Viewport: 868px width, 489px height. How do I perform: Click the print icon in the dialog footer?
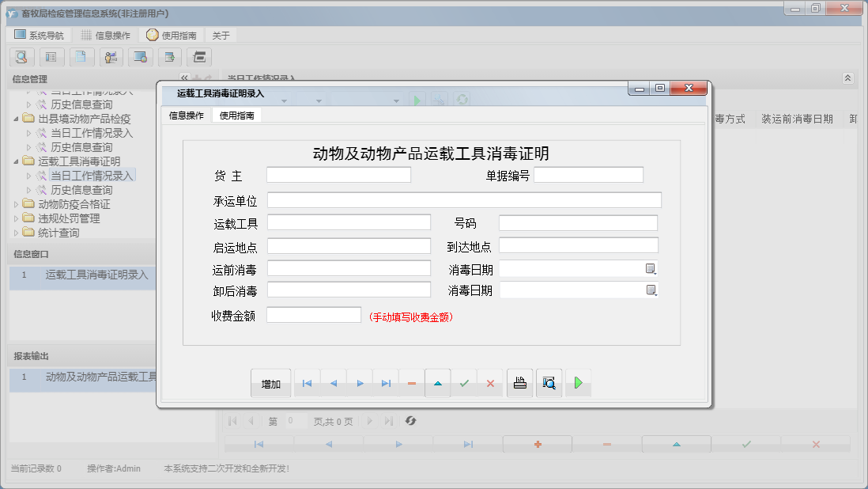pyautogui.click(x=519, y=382)
